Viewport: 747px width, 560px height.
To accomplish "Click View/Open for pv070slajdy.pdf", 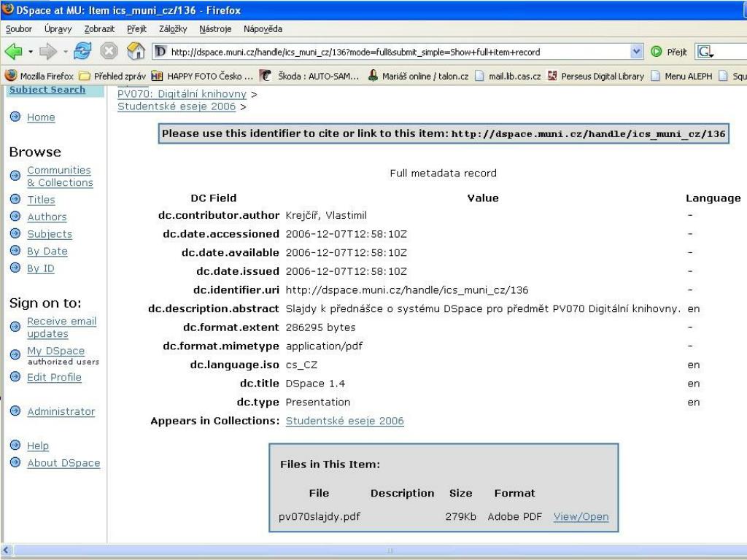I will click(581, 517).
